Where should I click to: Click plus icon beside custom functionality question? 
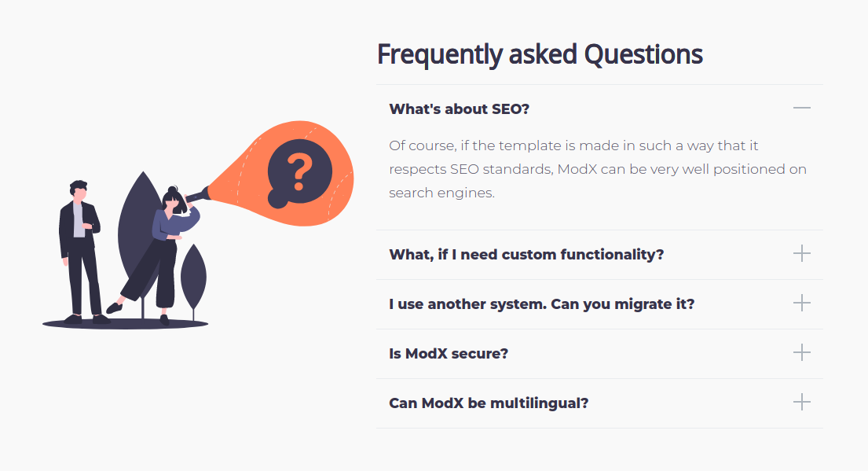801,254
